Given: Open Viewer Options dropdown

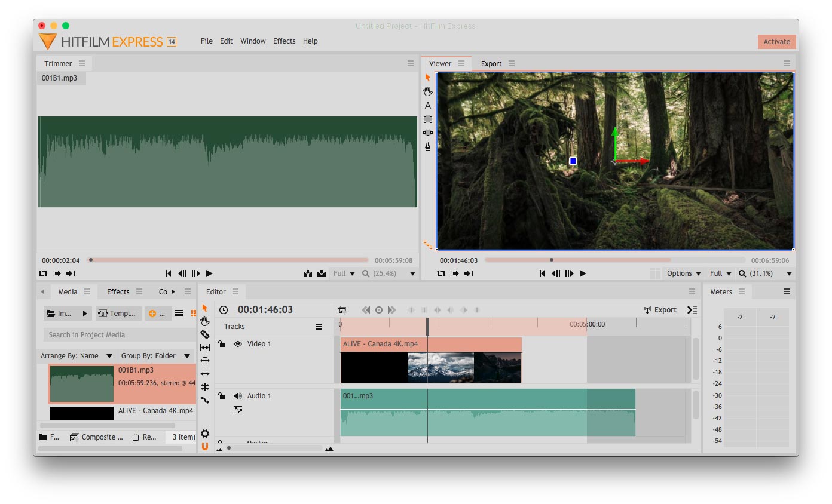Looking at the screenshot, I should pyautogui.click(x=684, y=273).
